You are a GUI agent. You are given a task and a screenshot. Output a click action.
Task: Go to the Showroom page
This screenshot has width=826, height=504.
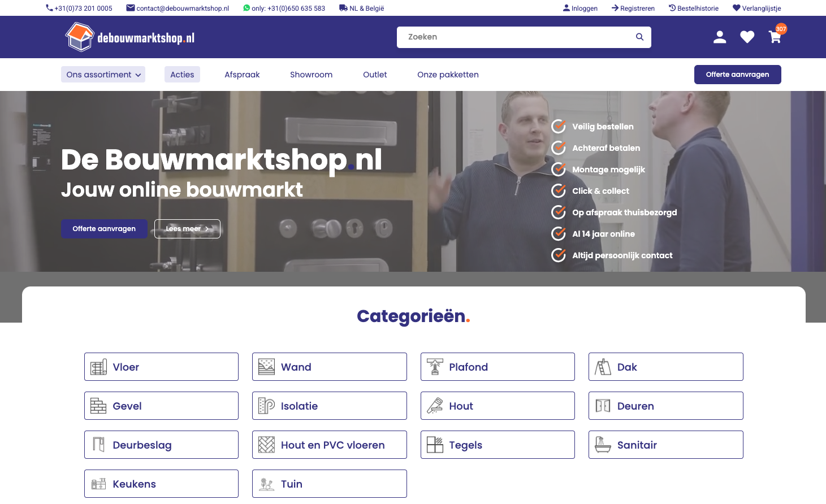tap(311, 75)
